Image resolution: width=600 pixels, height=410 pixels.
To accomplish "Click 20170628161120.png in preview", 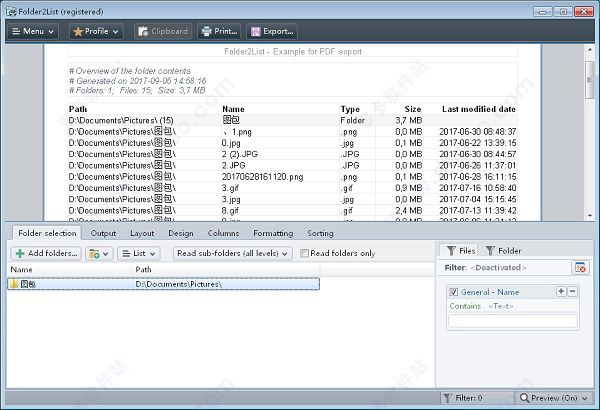I will coord(262,177).
